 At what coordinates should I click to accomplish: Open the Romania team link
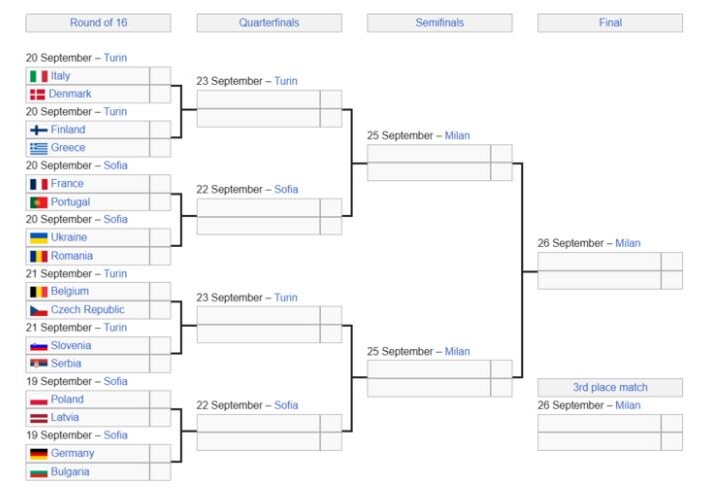(72, 256)
